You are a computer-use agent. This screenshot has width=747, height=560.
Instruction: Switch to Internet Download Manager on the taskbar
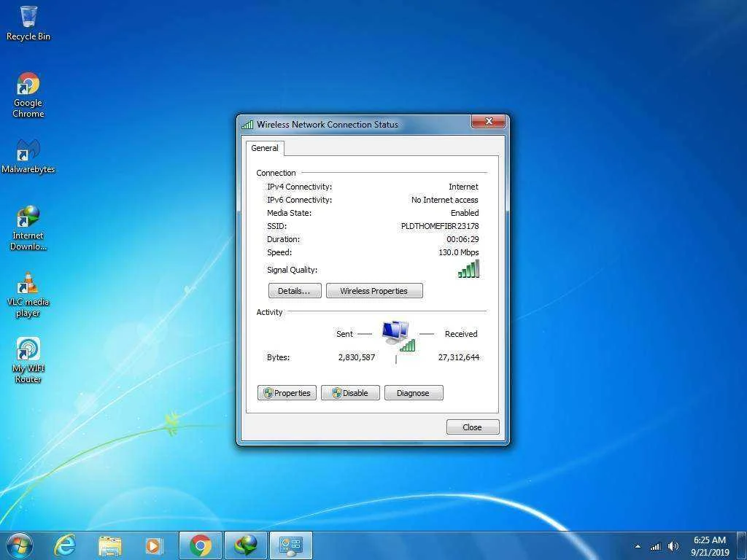point(245,545)
